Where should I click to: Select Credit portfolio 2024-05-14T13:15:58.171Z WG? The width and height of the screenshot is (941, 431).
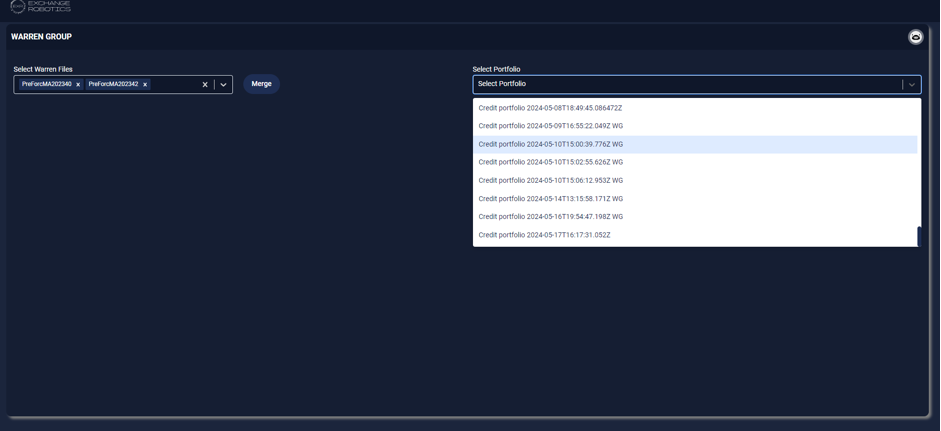tap(550, 199)
